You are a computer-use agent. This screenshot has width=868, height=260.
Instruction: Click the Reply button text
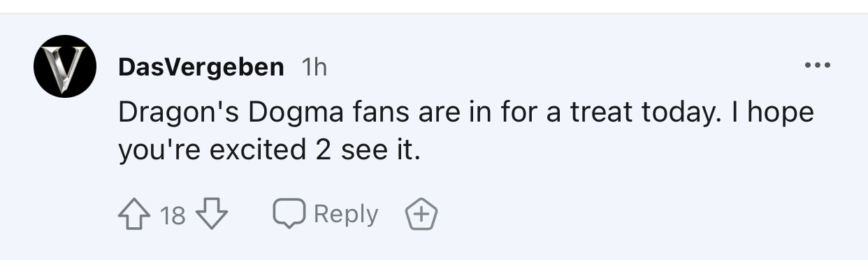point(345,215)
